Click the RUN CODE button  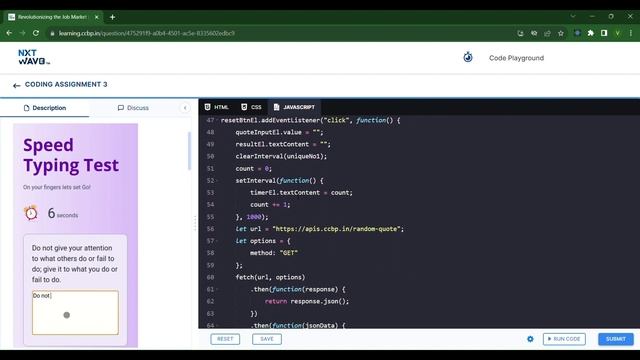tap(564, 339)
